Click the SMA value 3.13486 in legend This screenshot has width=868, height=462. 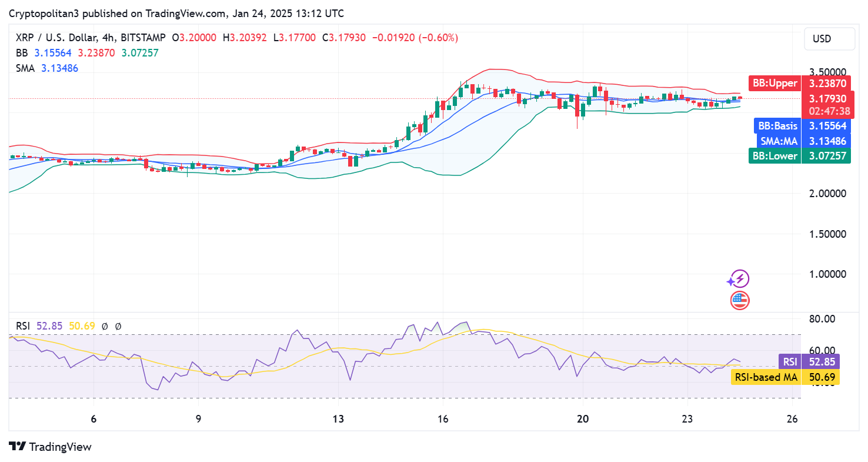click(x=59, y=68)
